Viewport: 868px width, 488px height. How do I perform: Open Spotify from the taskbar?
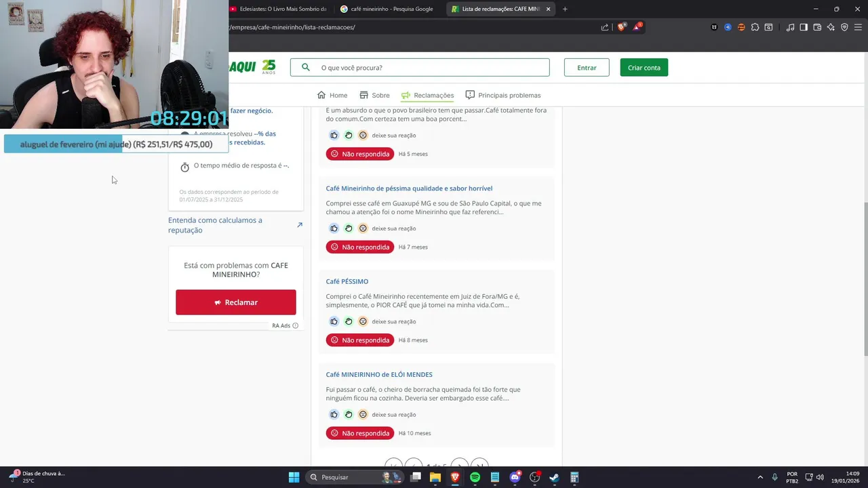[x=475, y=477]
